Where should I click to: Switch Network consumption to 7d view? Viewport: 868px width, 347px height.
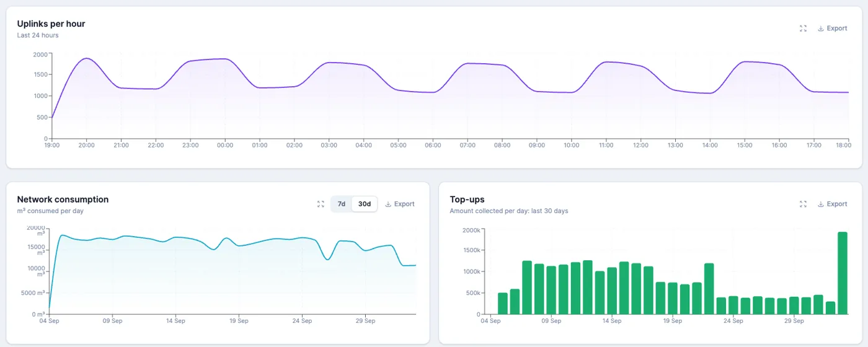(341, 204)
